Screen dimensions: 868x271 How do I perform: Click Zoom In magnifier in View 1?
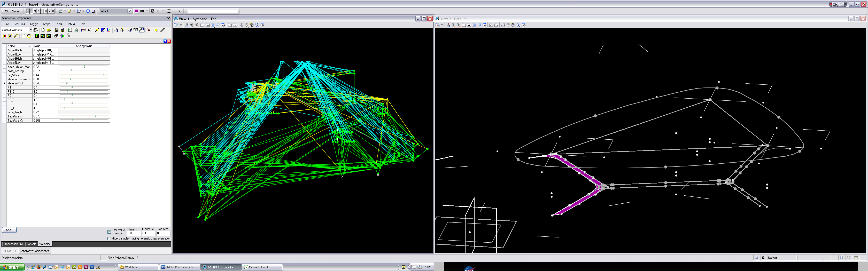(x=192, y=25)
